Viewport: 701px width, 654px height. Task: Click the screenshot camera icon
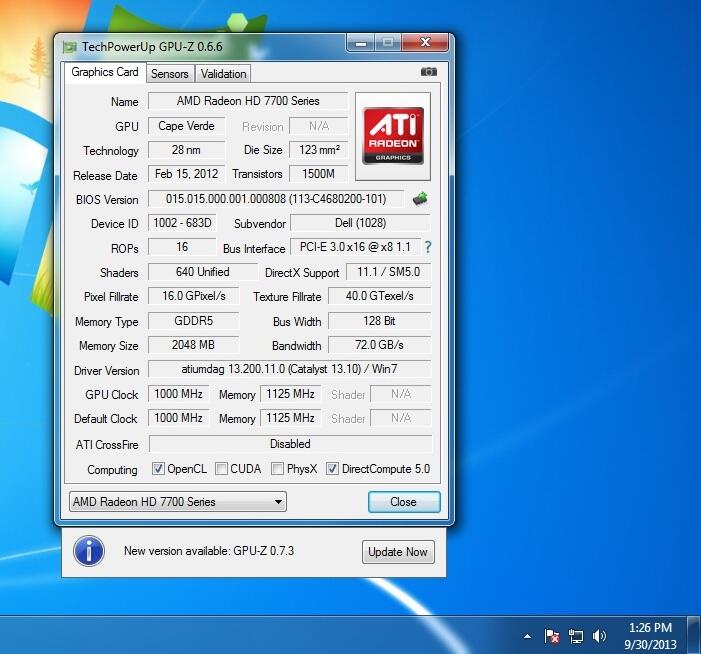[x=428, y=72]
